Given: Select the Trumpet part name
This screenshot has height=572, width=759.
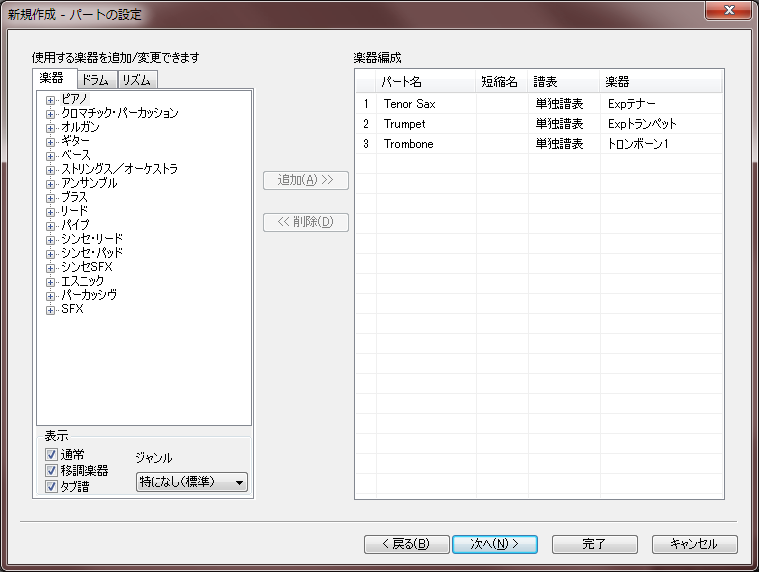Looking at the screenshot, I should point(405,124).
